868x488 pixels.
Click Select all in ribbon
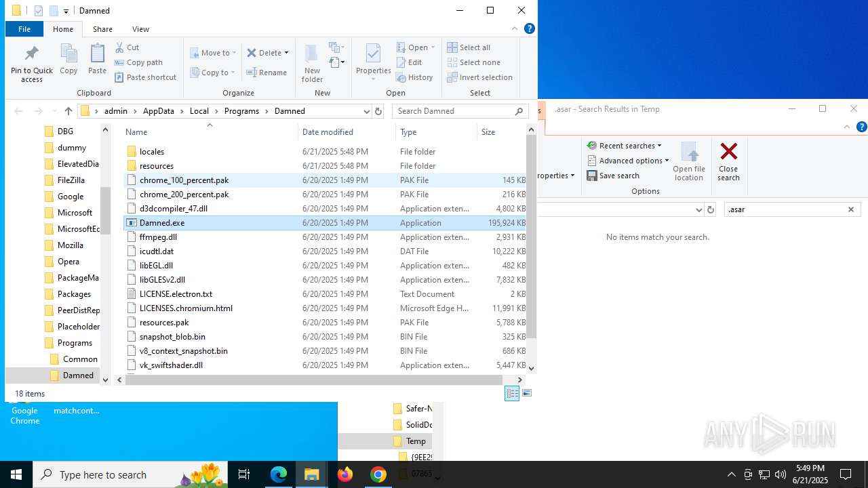[469, 47]
